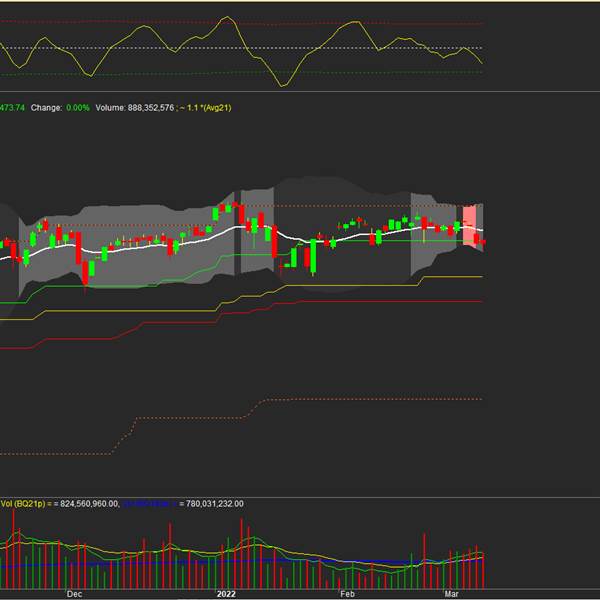Click the Feb label on time axis
Screen dimensions: 600x600
pos(347,594)
